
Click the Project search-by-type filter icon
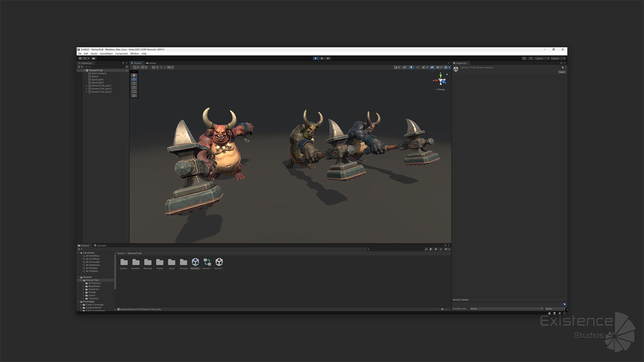click(431, 249)
